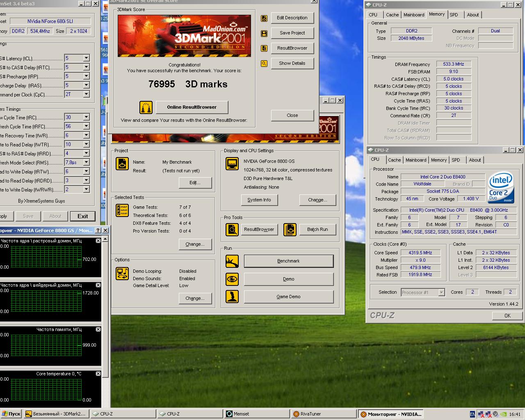Viewport: 525px width, 420px height.
Task: Open the Cache tab in upper CPU-Z window
Action: point(392,15)
